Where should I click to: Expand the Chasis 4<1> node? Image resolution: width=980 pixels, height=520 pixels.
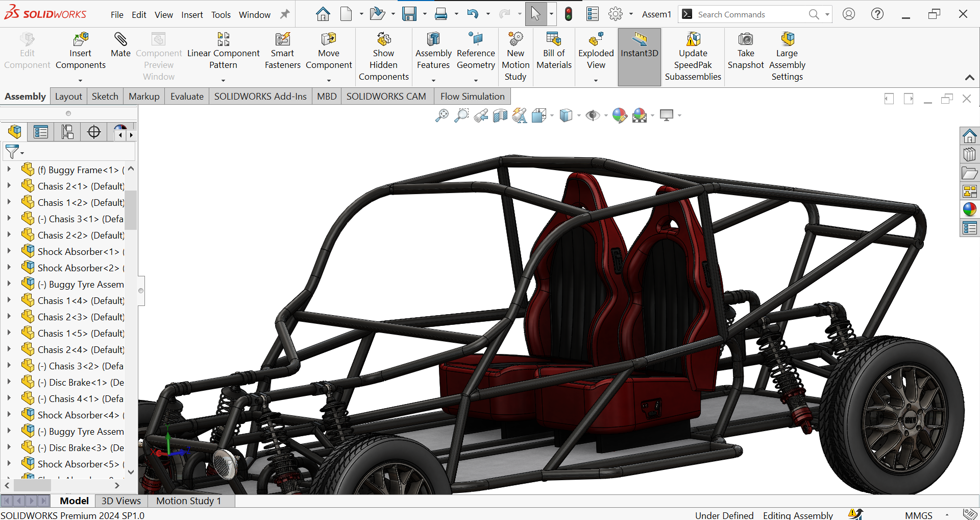click(9, 398)
